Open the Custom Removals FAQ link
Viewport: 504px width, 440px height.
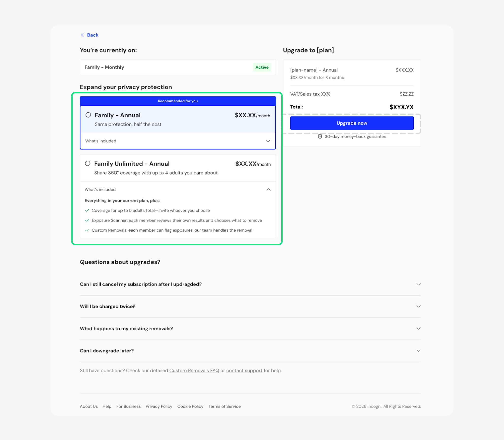194,371
